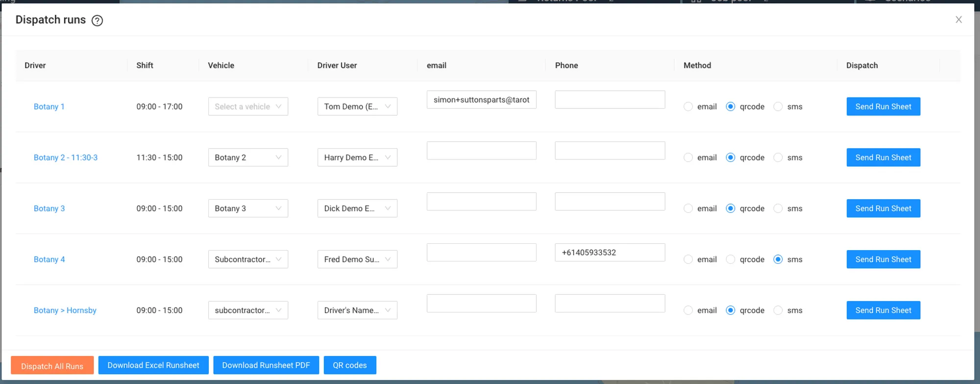Open the Botany 4 driver link

point(49,259)
